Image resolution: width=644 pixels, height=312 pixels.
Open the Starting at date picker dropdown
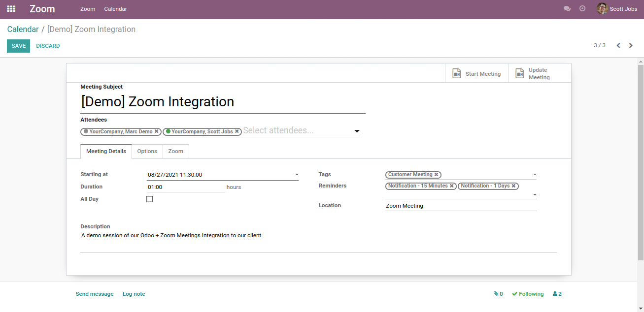(x=297, y=175)
